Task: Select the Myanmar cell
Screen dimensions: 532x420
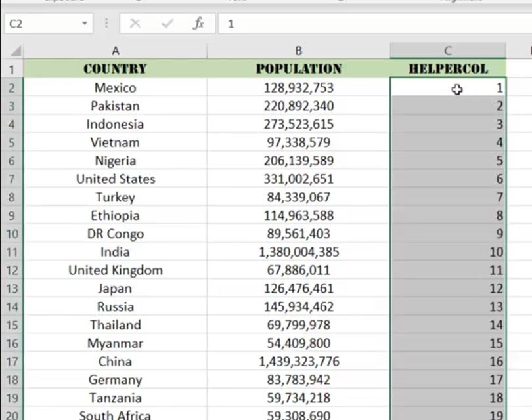Action: click(116, 343)
